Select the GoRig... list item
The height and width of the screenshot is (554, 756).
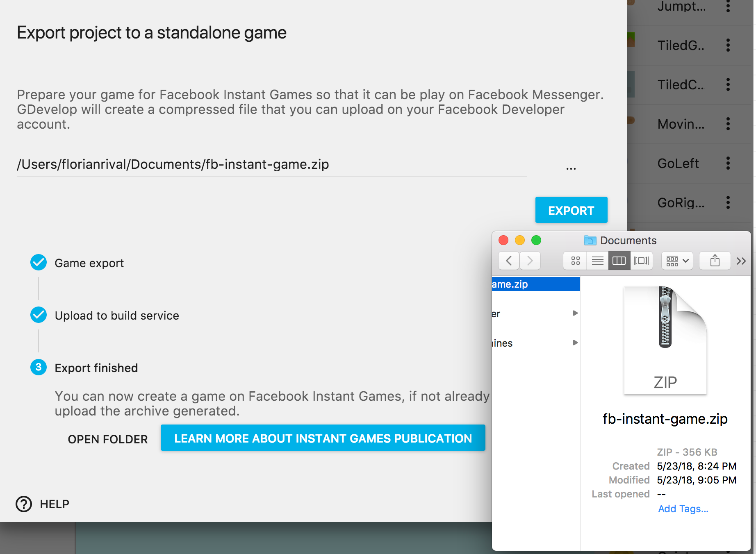coord(681,202)
